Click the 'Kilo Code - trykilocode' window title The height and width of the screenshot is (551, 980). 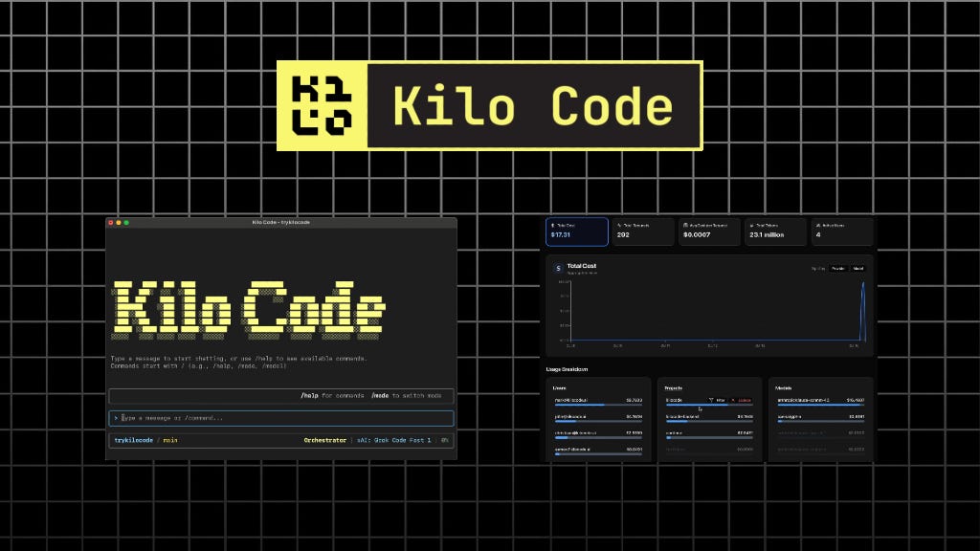281,222
